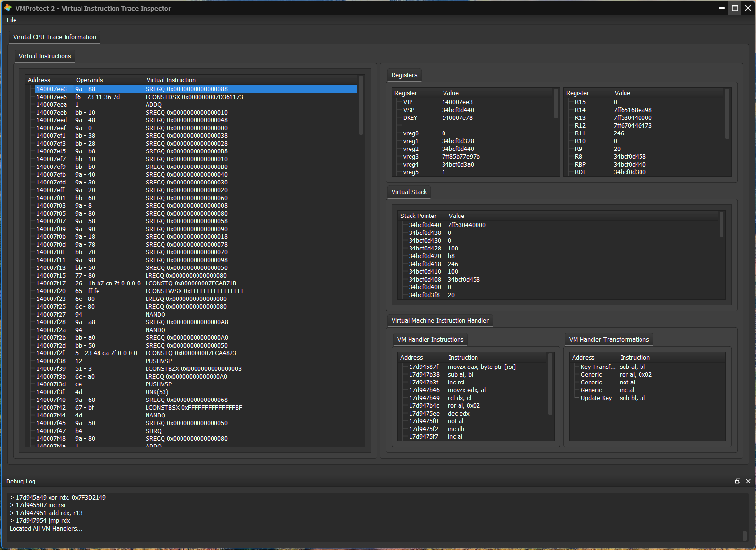Click the Stack Pointer column header
This screenshot has width=756, height=550.
(x=418, y=216)
